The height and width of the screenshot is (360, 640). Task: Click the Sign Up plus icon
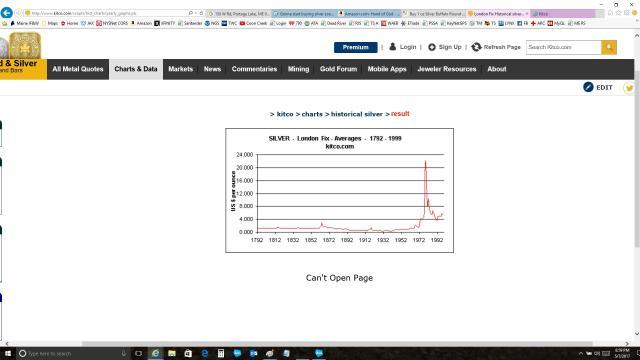[x=432, y=47]
